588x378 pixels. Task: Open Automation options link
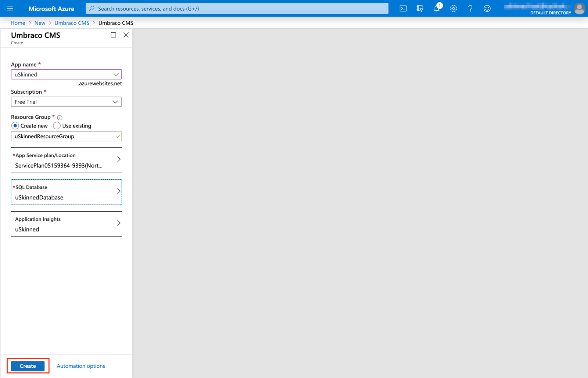click(x=81, y=366)
